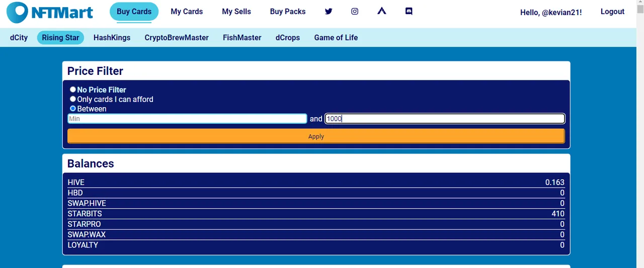Click the SWAP.HIVE balance row label
Image resolution: width=644 pixels, height=268 pixels.
pos(87,204)
